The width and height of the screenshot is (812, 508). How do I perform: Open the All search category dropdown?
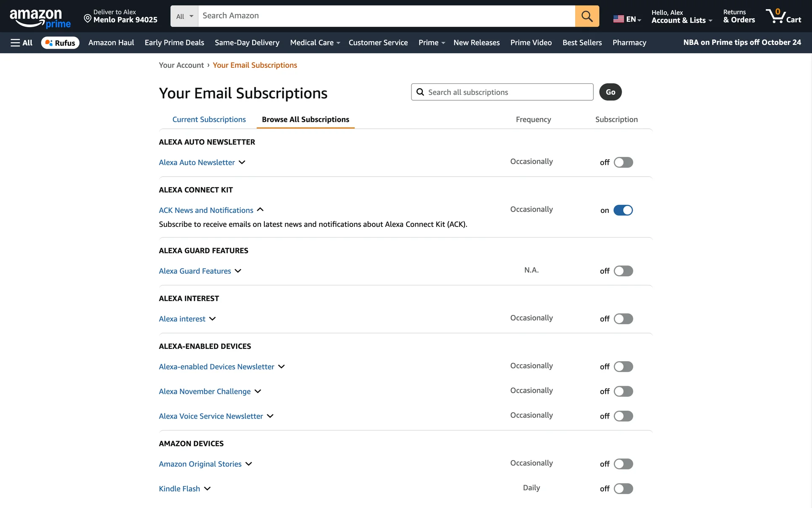point(184,17)
